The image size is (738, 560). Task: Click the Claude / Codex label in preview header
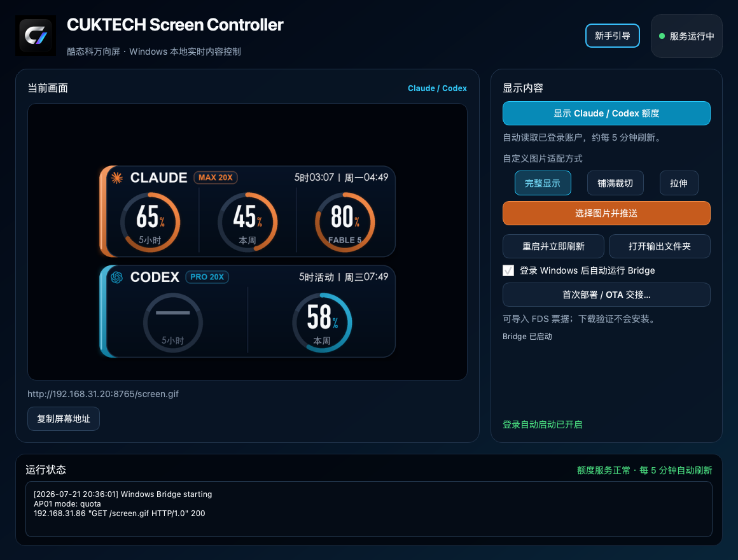(x=437, y=88)
